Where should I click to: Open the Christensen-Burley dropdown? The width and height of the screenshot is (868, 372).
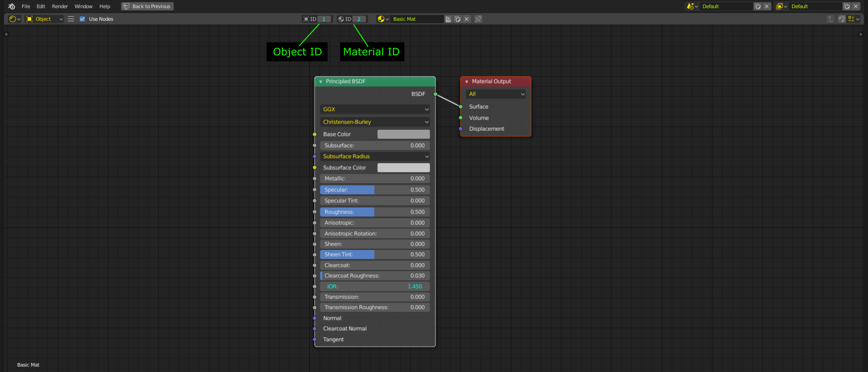tap(375, 122)
